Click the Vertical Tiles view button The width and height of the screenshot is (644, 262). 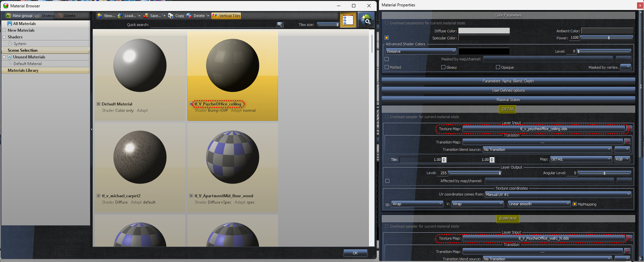226,16
